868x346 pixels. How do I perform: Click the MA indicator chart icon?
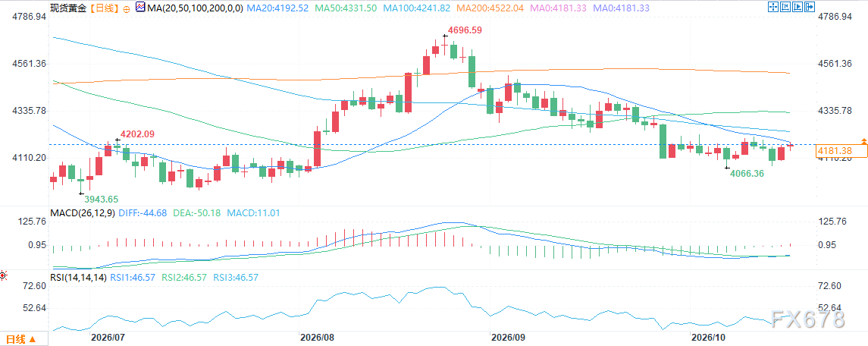[x=141, y=8]
